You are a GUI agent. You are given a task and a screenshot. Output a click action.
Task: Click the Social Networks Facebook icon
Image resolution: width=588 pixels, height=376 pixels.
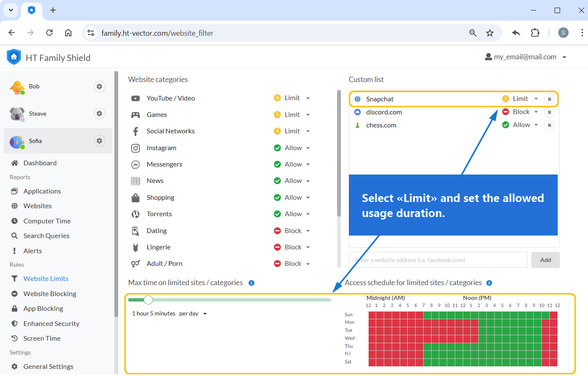click(x=135, y=131)
